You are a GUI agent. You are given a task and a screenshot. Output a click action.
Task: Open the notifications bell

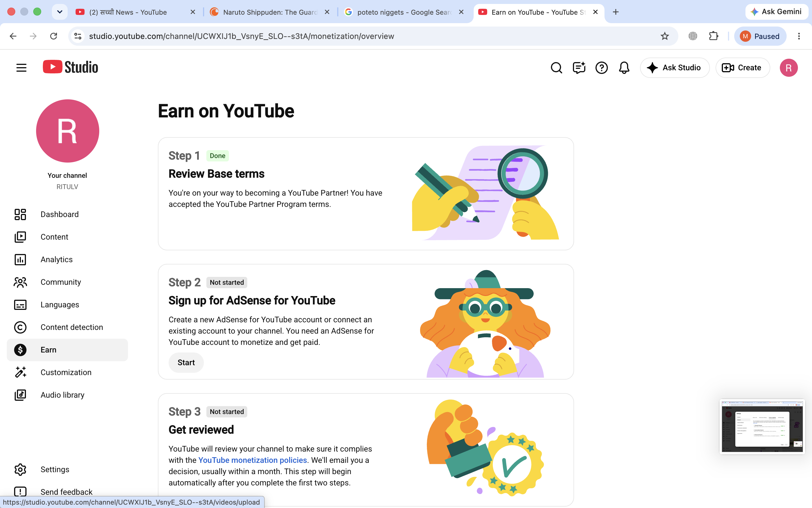(624, 67)
